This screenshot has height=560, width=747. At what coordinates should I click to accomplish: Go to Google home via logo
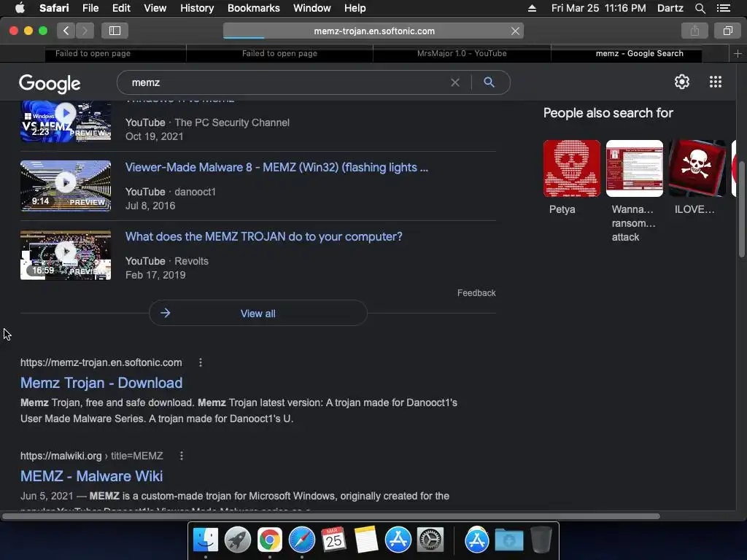pyautogui.click(x=50, y=83)
